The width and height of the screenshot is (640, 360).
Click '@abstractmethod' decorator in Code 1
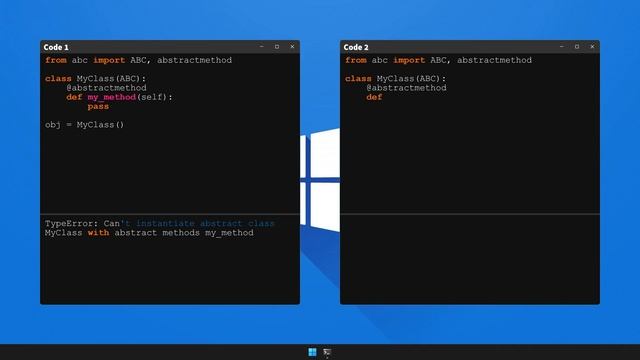[107, 88]
